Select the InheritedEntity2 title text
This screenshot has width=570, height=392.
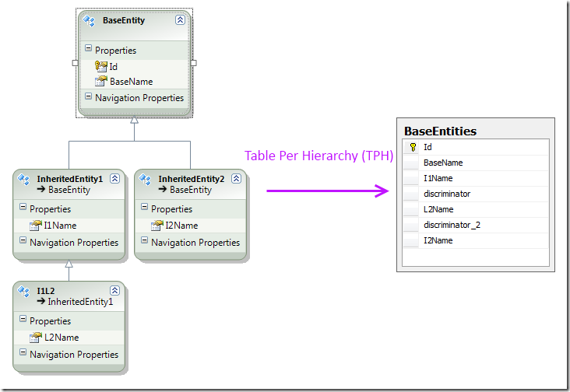(x=192, y=179)
